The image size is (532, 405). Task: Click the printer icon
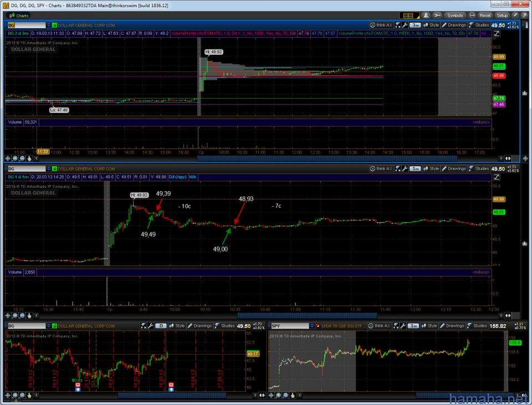coord(472,16)
